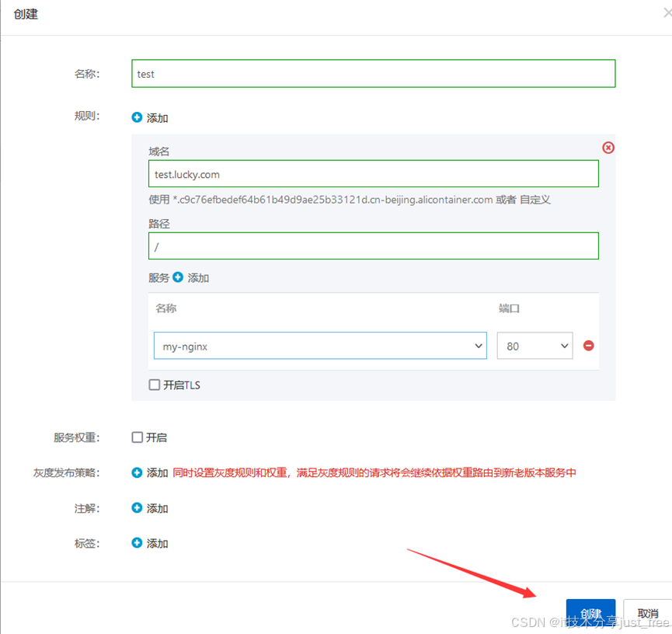Screen dimensions: 672x634
Task: Click the 添加 link for 注解
Action: point(157,508)
